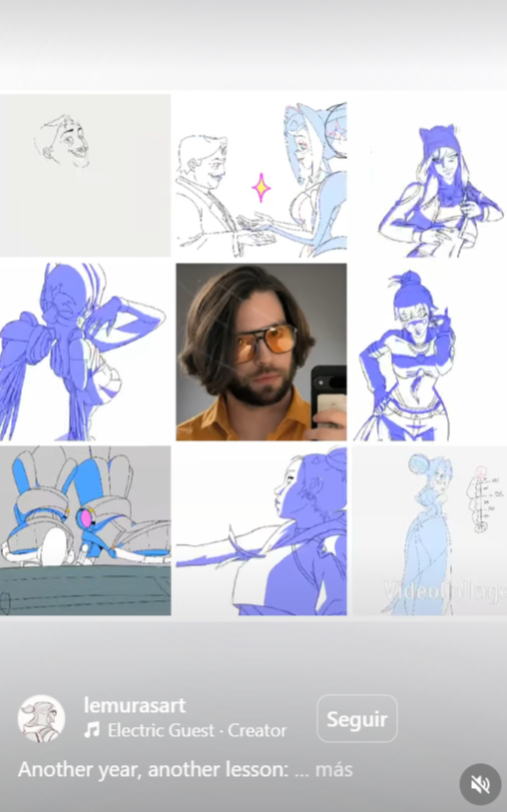The height and width of the screenshot is (812, 507).
Task: Click the Another year, another lesson caption
Action: click(x=153, y=769)
